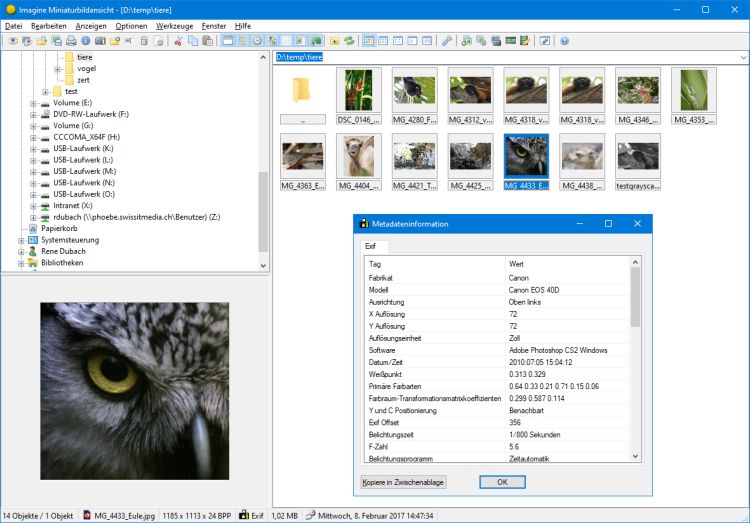Click the scissors Cut icon in toolbar
Image resolution: width=750 pixels, height=523 pixels.
click(x=178, y=41)
